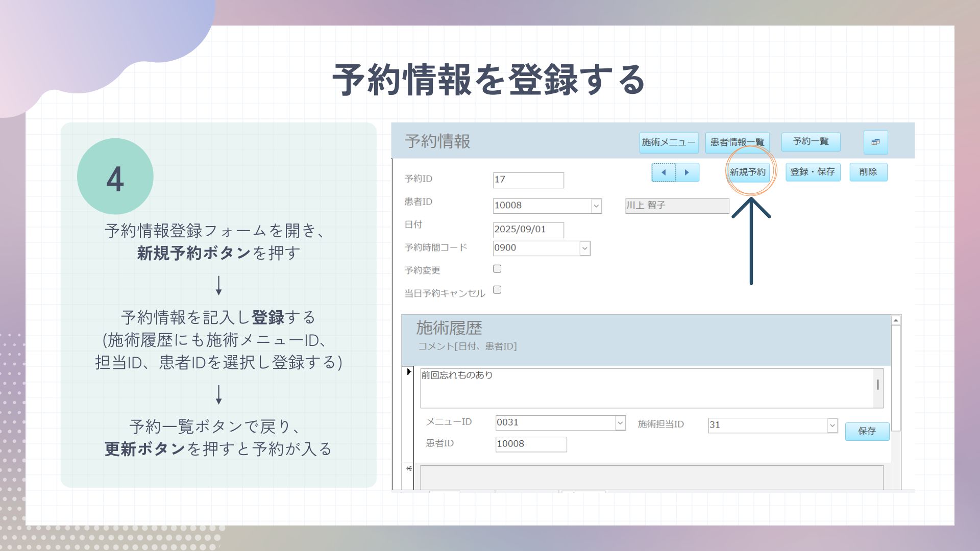Enable the 当日予約キャンセル checkbox

coord(497,290)
